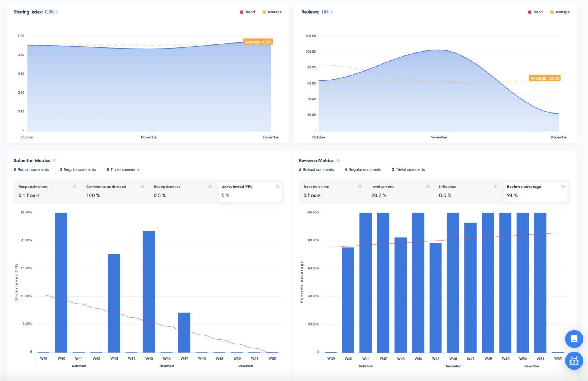Click the bug report icon
Viewport: 588px width, 381px height.
(574, 361)
